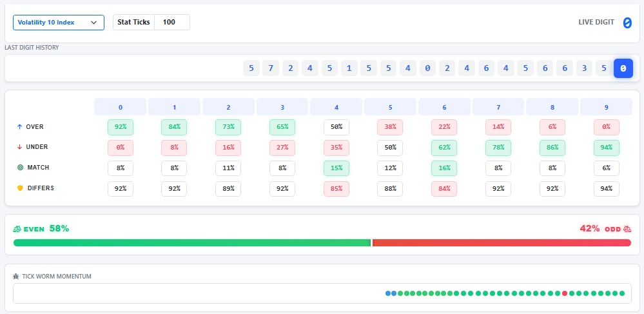Click the 84% DIFFERS cell for digit 6
This screenshot has height=314, width=644.
tap(444, 189)
